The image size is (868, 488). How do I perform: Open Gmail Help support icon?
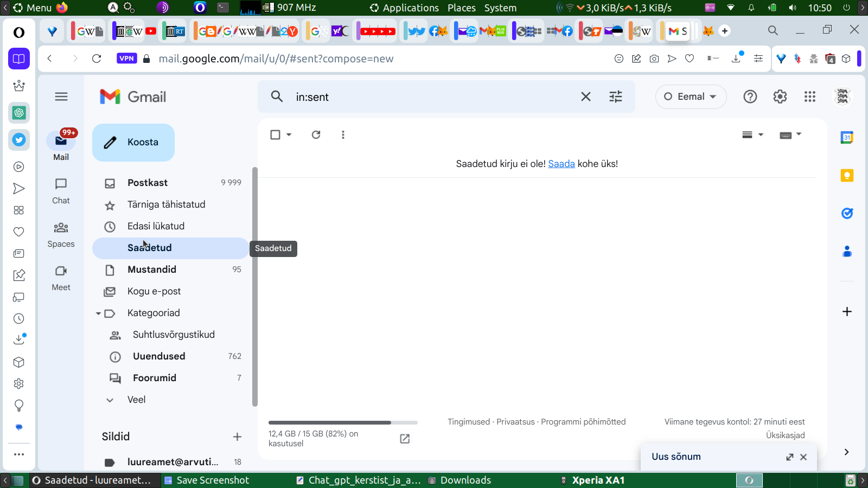pos(750,97)
